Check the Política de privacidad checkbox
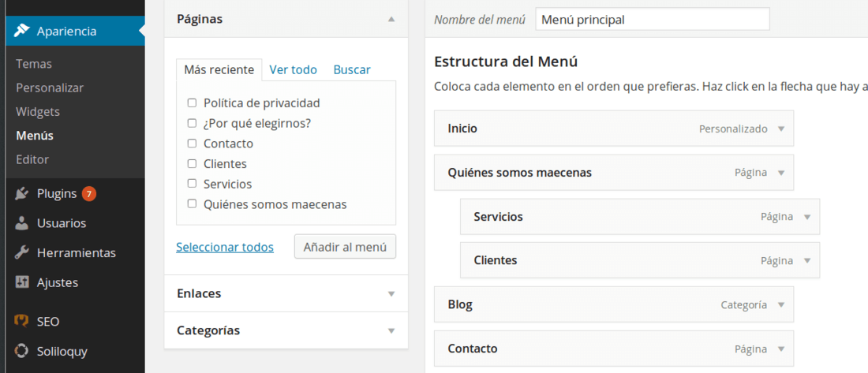The image size is (868, 373). pyautogui.click(x=192, y=103)
